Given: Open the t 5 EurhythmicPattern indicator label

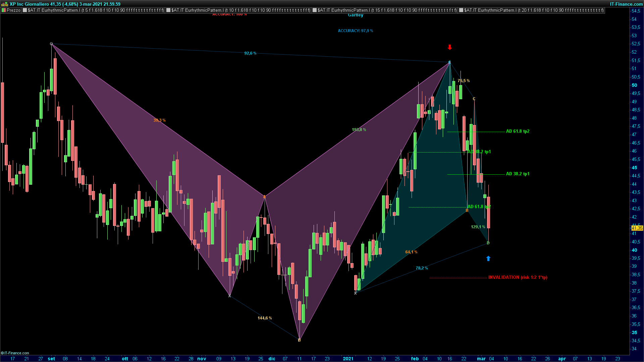Looking at the screenshot, I should click(x=96, y=10).
